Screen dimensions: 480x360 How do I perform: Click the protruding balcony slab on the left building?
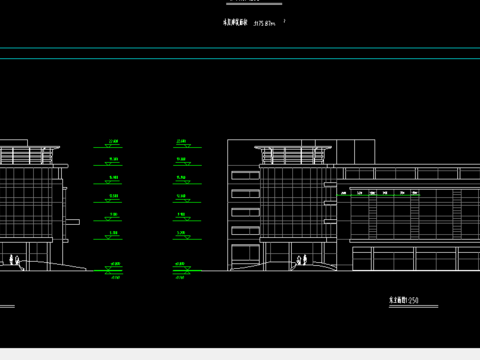[x=72, y=222]
